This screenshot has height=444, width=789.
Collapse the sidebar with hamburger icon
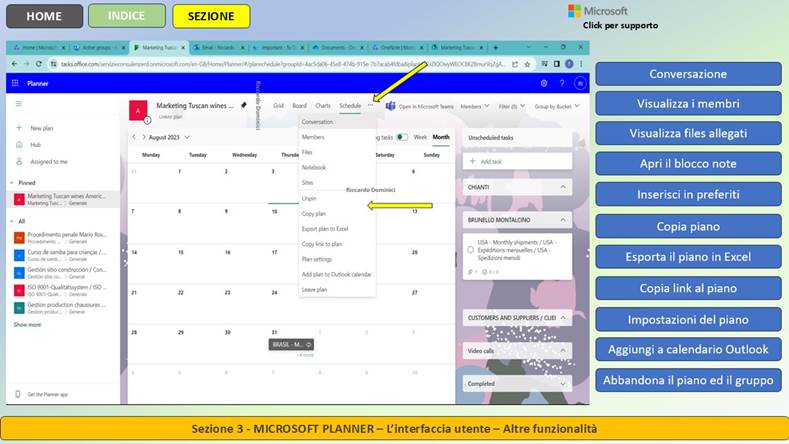point(19,104)
